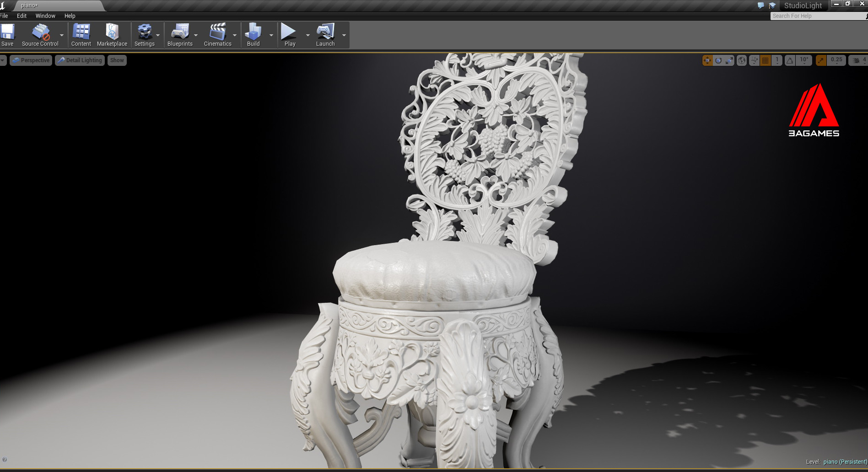
Task: Save the current level
Action: pos(7,35)
